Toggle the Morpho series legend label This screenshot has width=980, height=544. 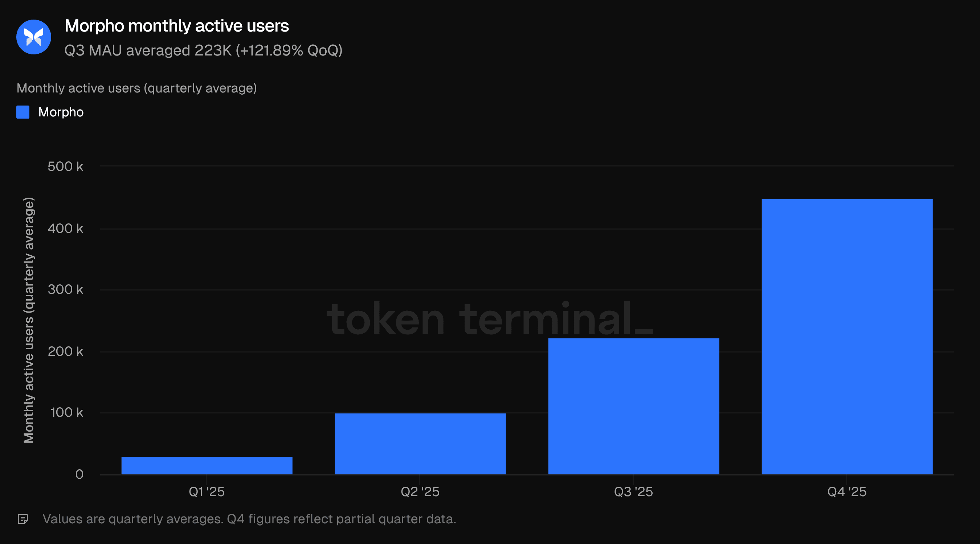click(x=61, y=112)
